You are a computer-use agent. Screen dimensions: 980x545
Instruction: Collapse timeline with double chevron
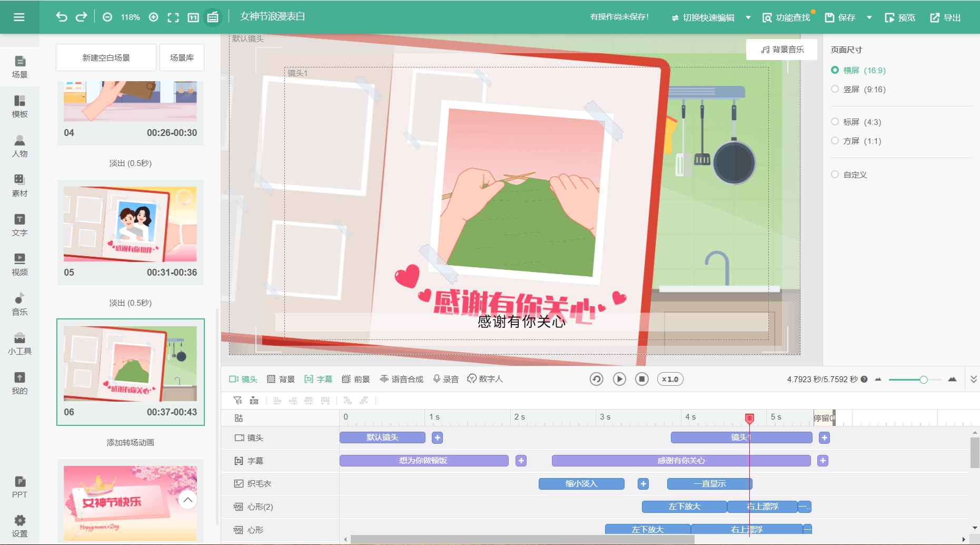(x=973, y=379)
